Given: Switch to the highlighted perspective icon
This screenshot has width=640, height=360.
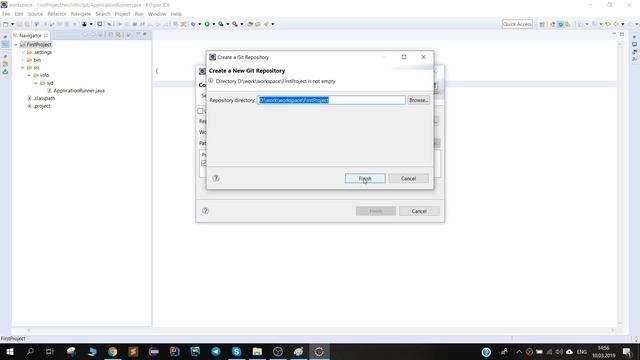Looking at the screenshot, I should point(560,24).
